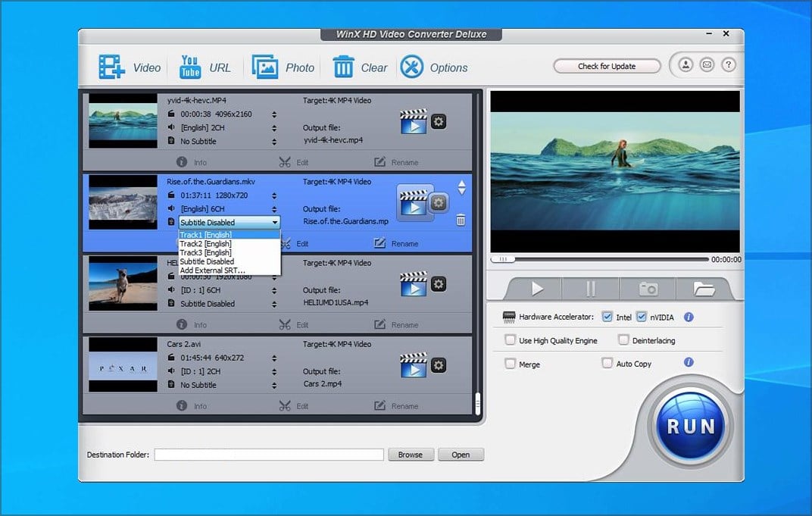This screenshot has width=812, height=516.
Task: Move Rise.of.the.Guardians.mkv down in list
Action: [x=461, y=192]
